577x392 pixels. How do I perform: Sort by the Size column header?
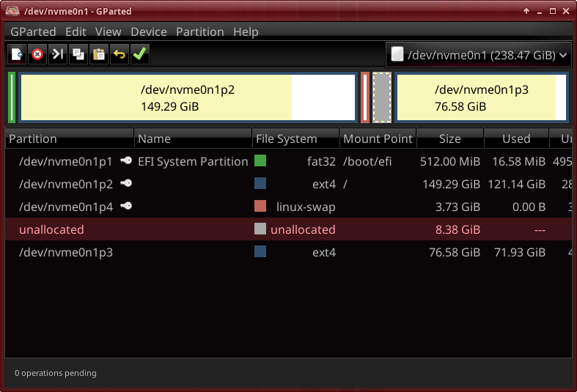click(449, 138)
